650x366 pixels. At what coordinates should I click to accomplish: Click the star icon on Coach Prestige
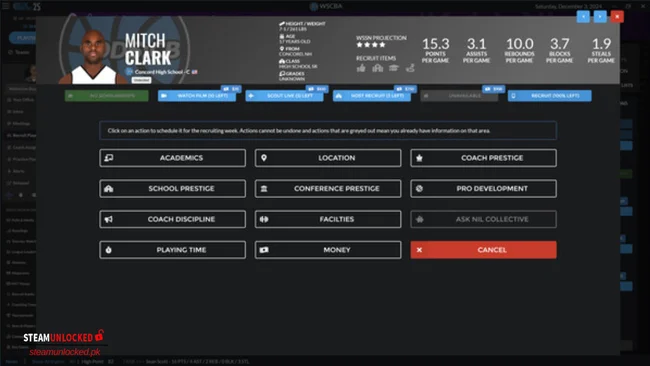(x=420, y=158)
